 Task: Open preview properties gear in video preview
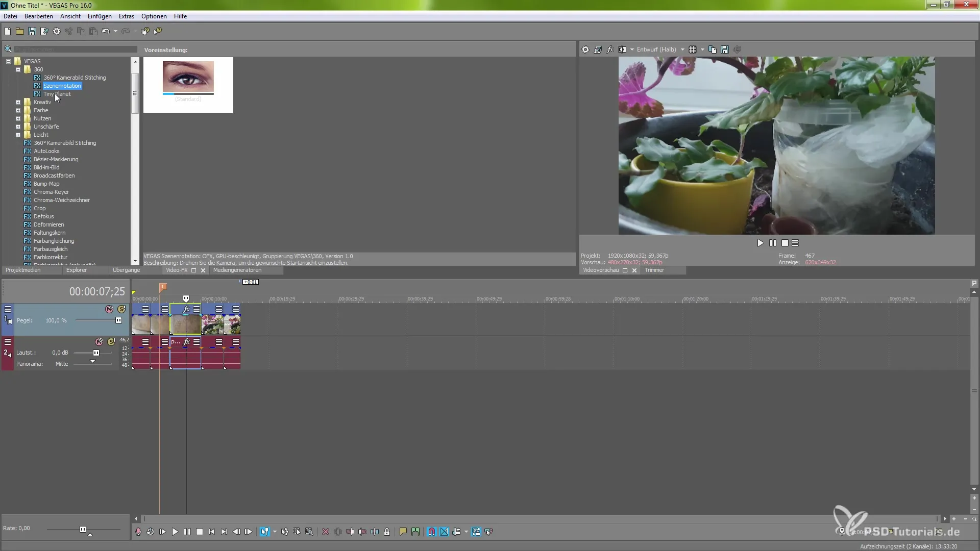click(585, 49)
